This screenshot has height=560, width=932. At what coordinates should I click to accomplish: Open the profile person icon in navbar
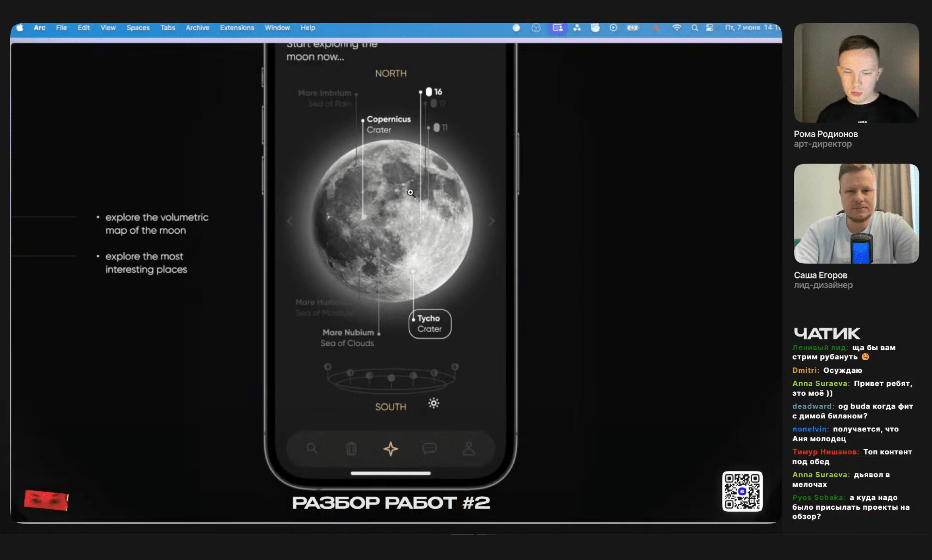point(468,448)
